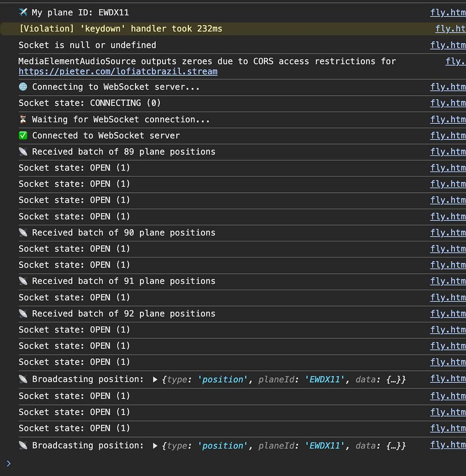Open source link for "Socket state: CONNECTING (0)"

point(448,103)
